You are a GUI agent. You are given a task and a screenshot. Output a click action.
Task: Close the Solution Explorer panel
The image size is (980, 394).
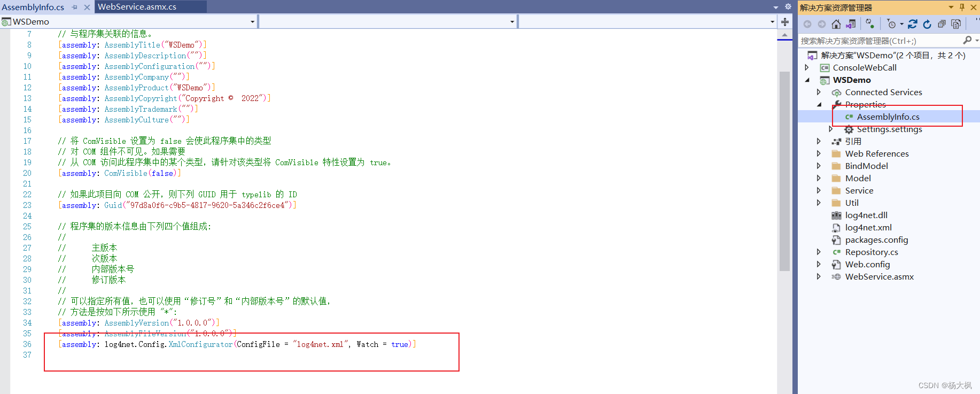[x=974, y=7]
